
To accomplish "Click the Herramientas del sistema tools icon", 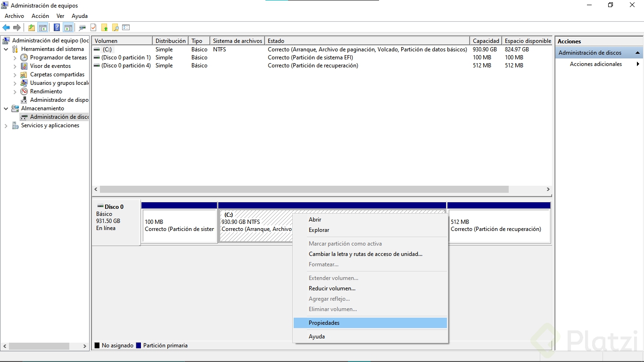I will (x=15, y=49).
